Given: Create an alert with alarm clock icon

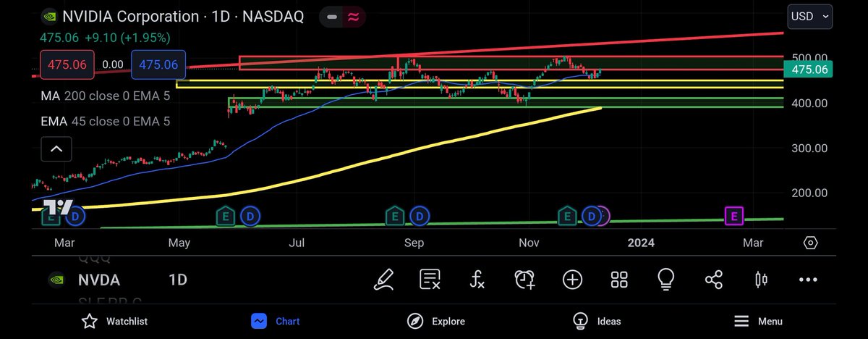Looking at the screenshot, I should click(525, 279).
